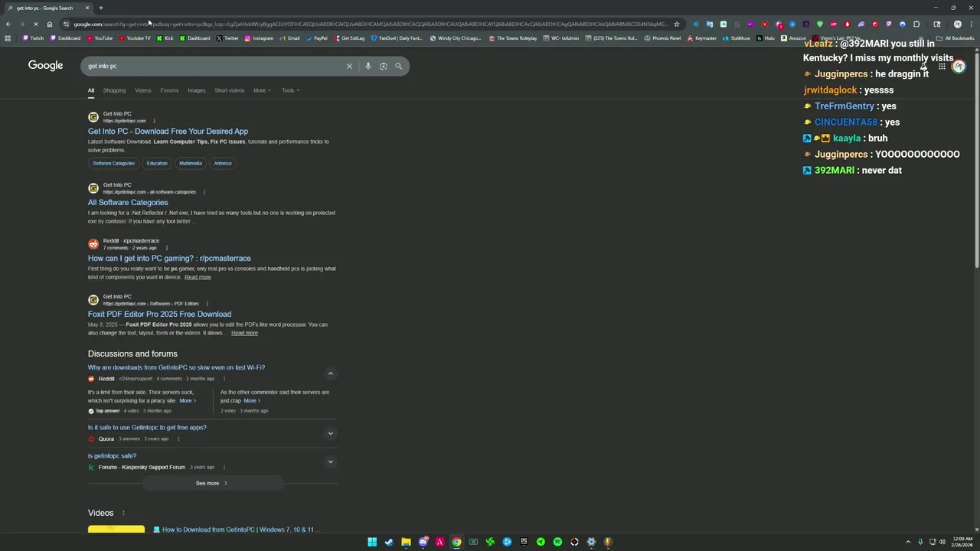
Task: Open the 'How to Download from GetIntoPC' video link
Action: 237,530
